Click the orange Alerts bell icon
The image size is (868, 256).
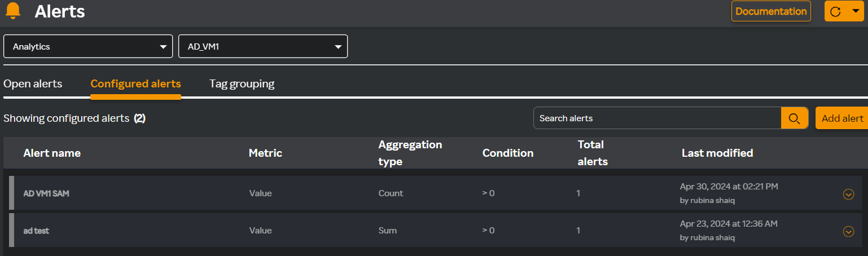click(x=12, y=11)
